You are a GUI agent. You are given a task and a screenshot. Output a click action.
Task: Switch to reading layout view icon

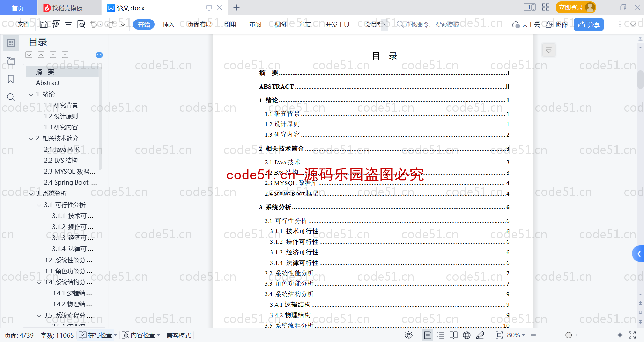(453, 335)
